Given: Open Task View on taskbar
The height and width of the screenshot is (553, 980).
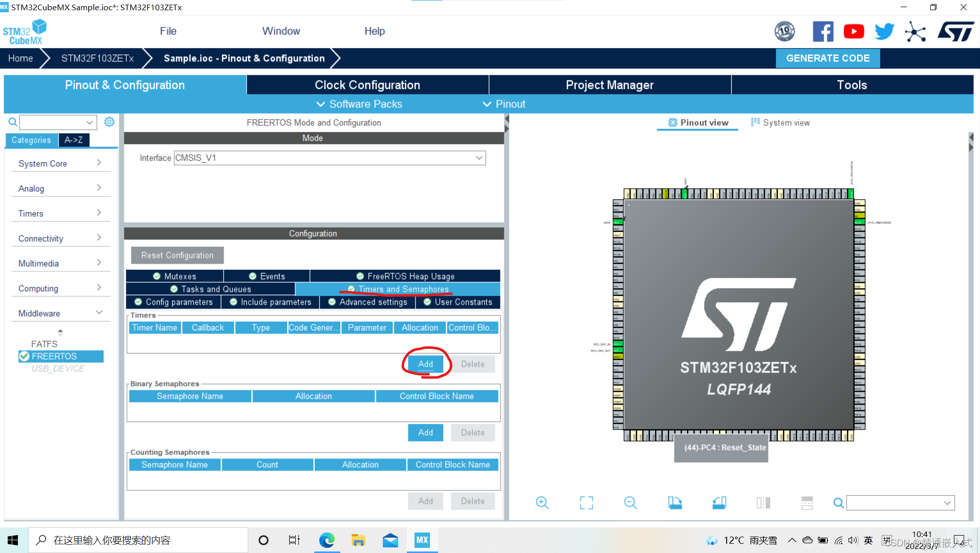Looking at the screenshot, I should 294,540.
